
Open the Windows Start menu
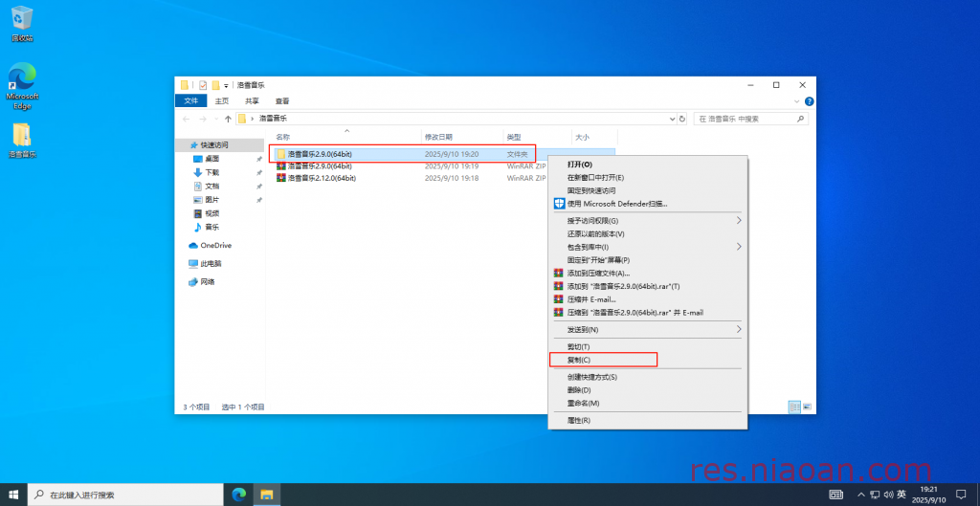point(14,495)
